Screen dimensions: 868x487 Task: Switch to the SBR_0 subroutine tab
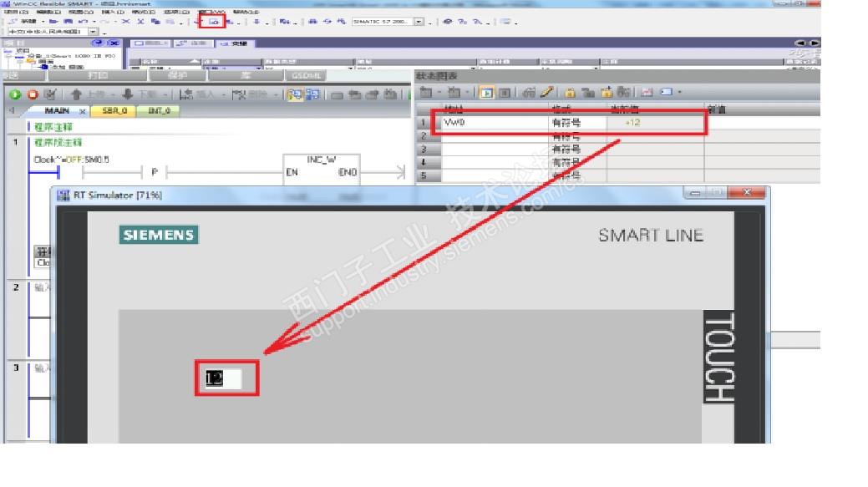click(x=114, y=110)
